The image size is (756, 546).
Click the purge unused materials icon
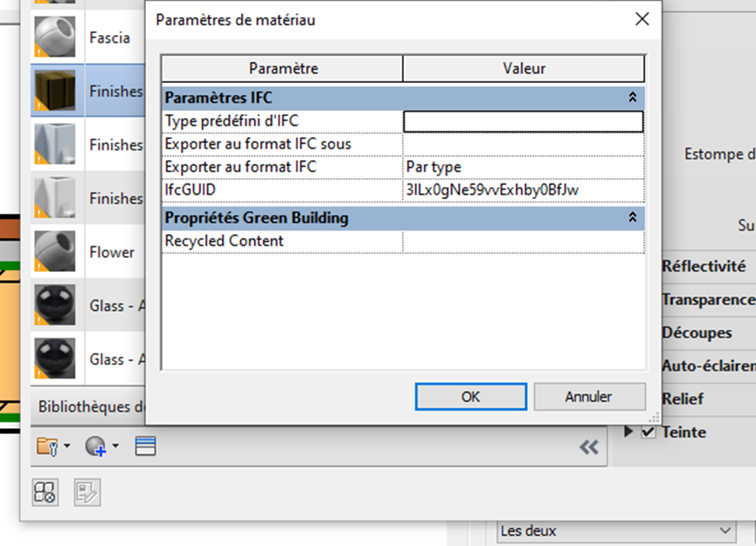click(x=45, y=493)
